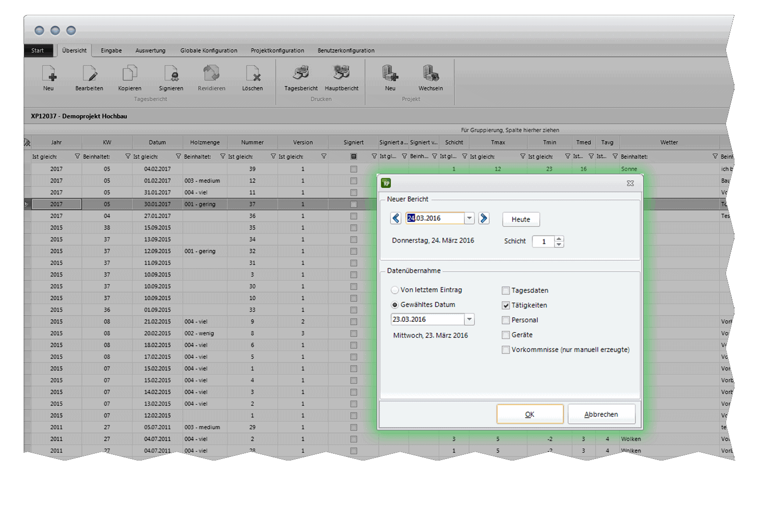Viewport: 772px width, 532px height.
Task: Expand the 23.03.2016 date dropdown
Action: [x=469, y=319]
